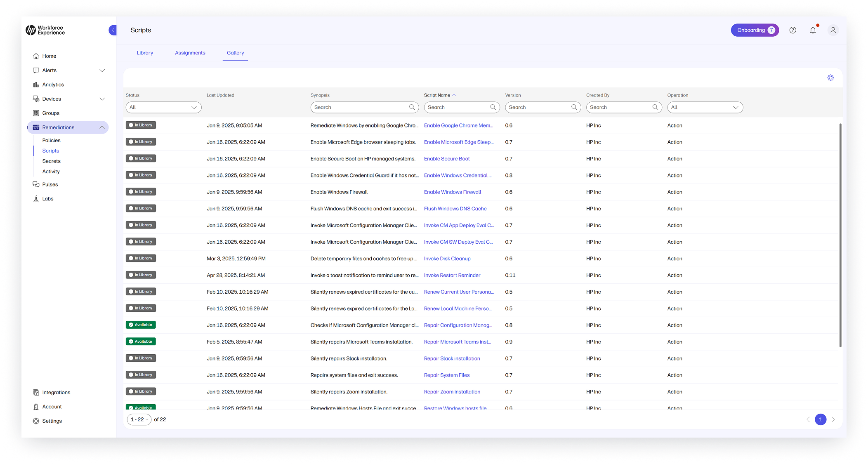The height and width of the screenshot is (464, 868).
Task: Click the Labs flask icon
Action: [36, 199]
